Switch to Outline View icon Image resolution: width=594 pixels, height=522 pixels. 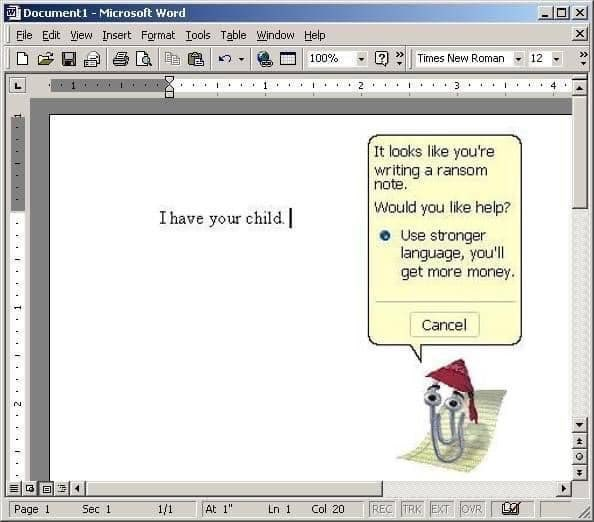tap(63, 489)
